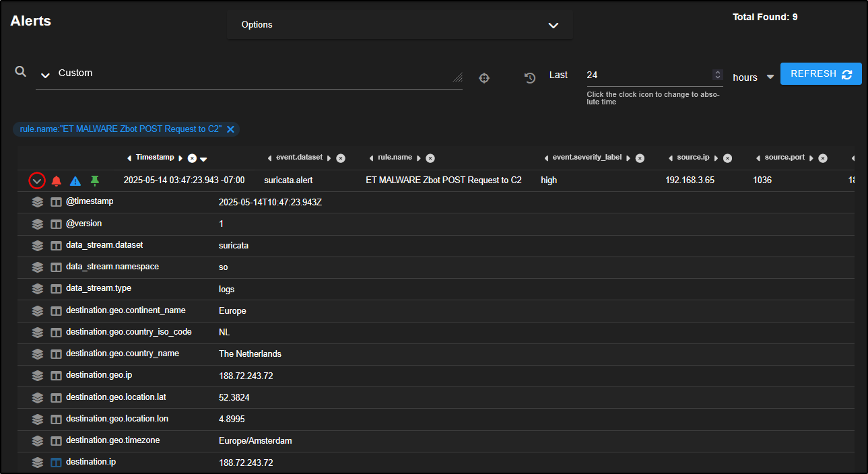Click the red bell acknowledge icon
This screenshot has height=474, width=868.
(x=57, y=180)
